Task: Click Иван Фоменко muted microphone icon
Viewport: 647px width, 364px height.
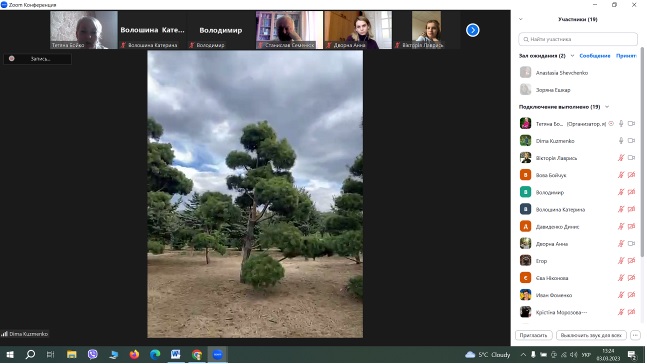Action: tap(621, 295)
